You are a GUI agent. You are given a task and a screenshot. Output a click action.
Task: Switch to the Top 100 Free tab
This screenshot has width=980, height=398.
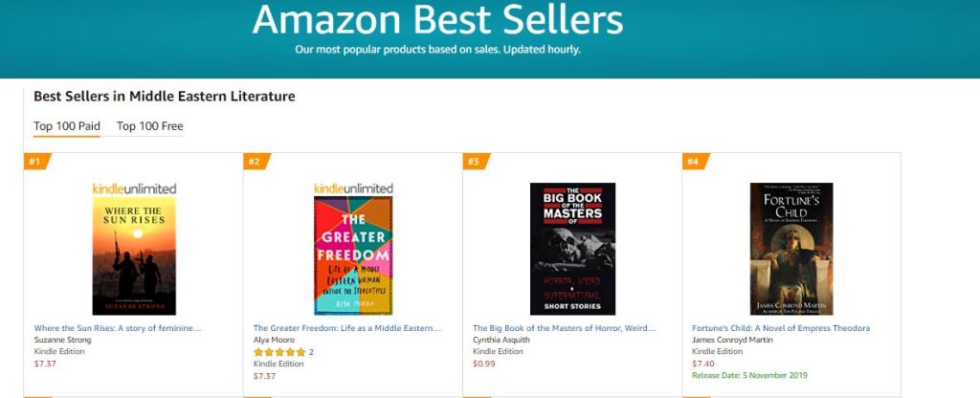pos(149,126)
